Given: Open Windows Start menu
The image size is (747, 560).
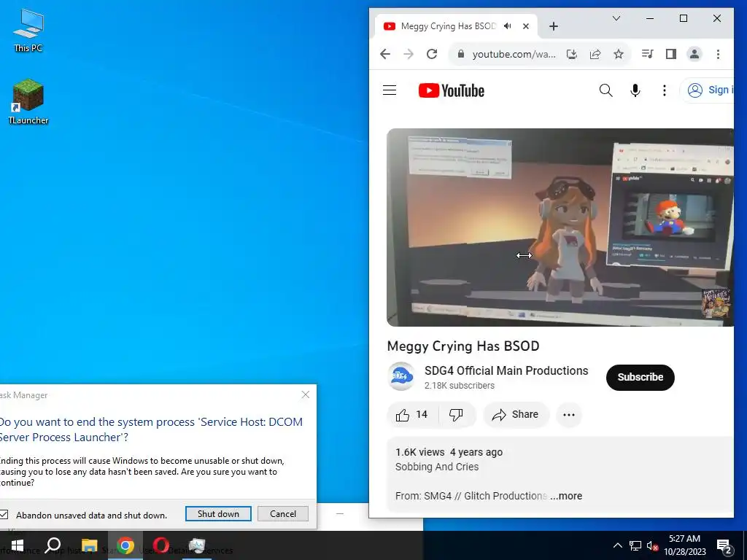Looking at the screenshot, I should coord(18,545).
